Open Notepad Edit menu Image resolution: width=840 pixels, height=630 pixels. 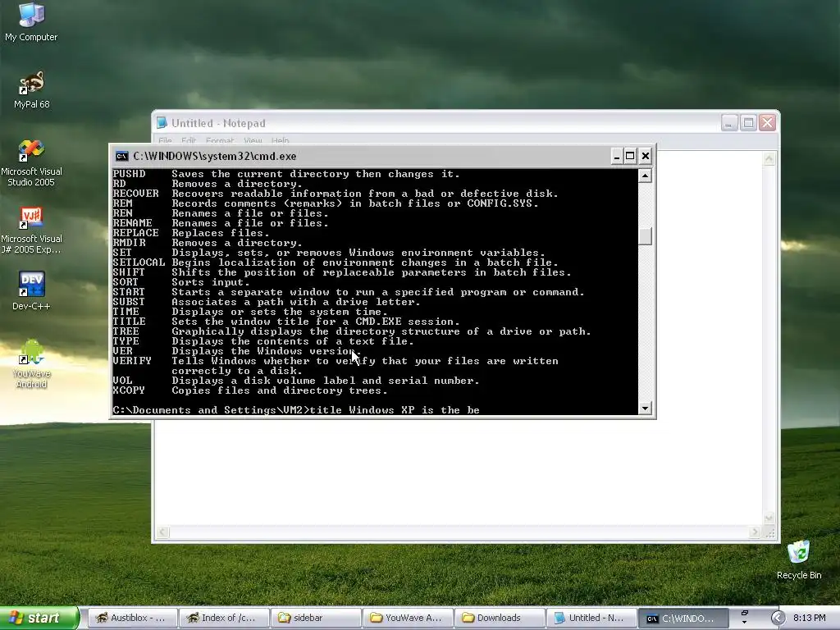[x=189, y=140]
